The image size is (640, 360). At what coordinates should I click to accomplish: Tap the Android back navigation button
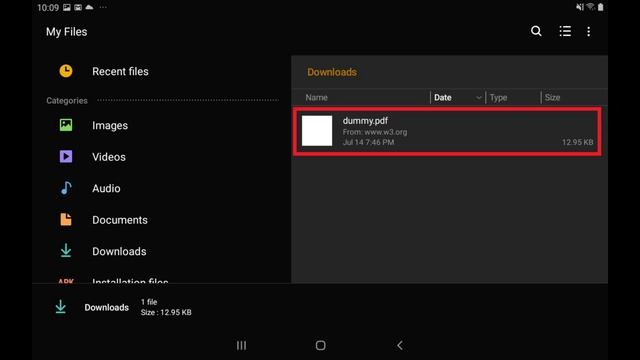coord(400,345)
